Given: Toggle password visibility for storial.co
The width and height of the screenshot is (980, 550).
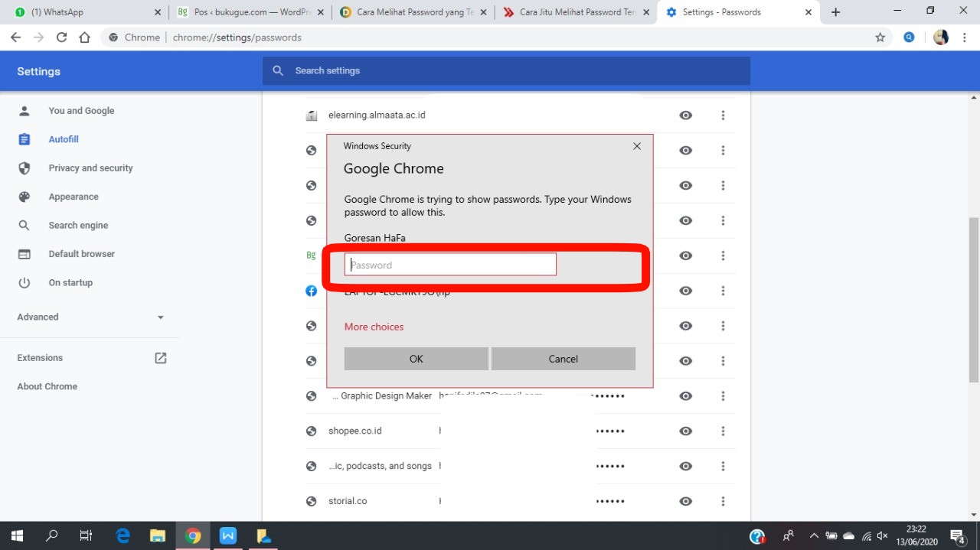Looking at the screenshot, I should pyautogui.click(x=686, y=502).
